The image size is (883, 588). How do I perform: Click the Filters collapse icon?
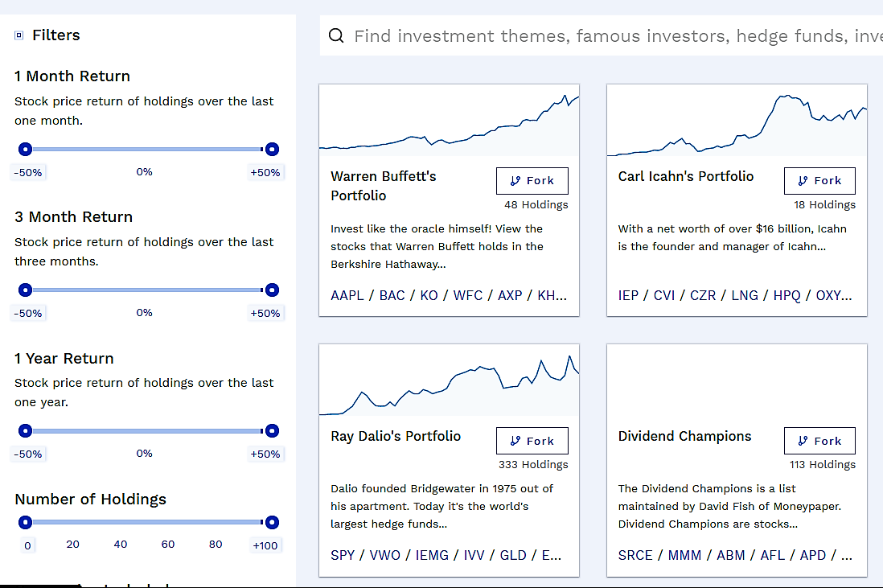(18, 35)
